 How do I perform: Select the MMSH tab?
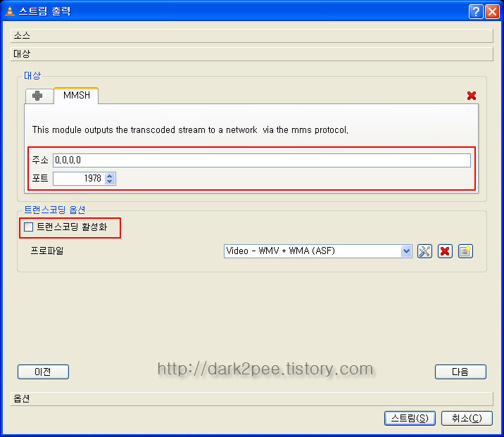point(77,95)
